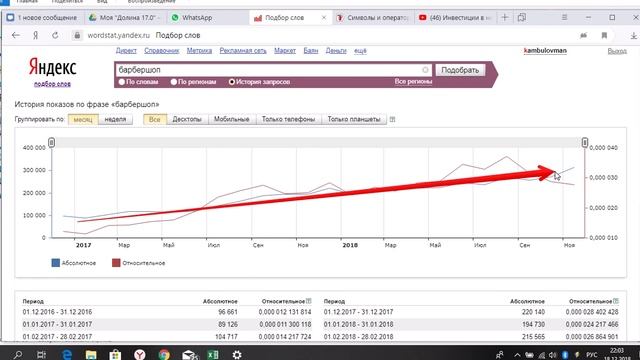Open Task View on the taskbar

tap(41, 355)
